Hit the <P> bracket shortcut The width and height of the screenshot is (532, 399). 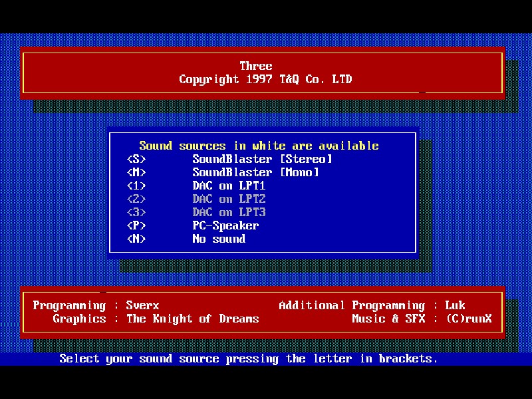coord(136,225)
